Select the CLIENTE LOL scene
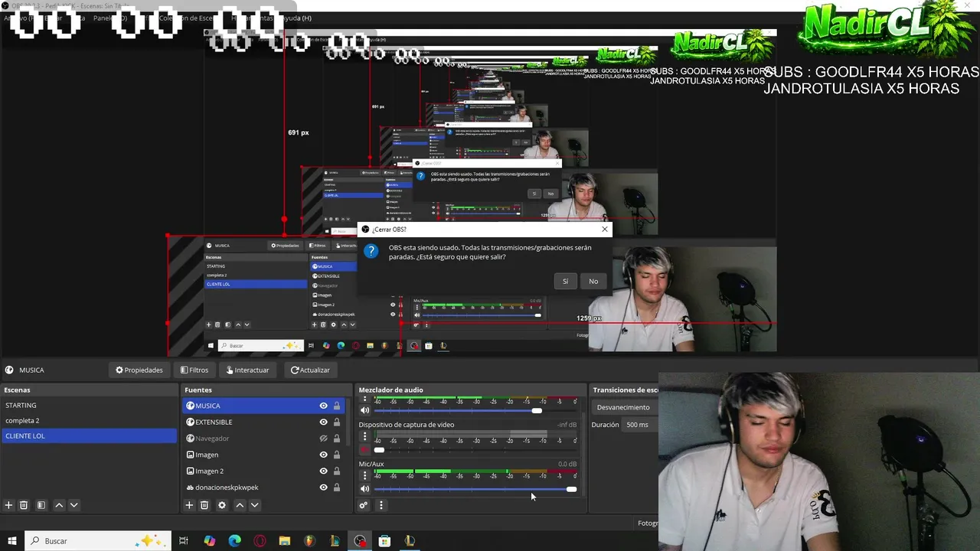980x551 pixels. point(89,436)
